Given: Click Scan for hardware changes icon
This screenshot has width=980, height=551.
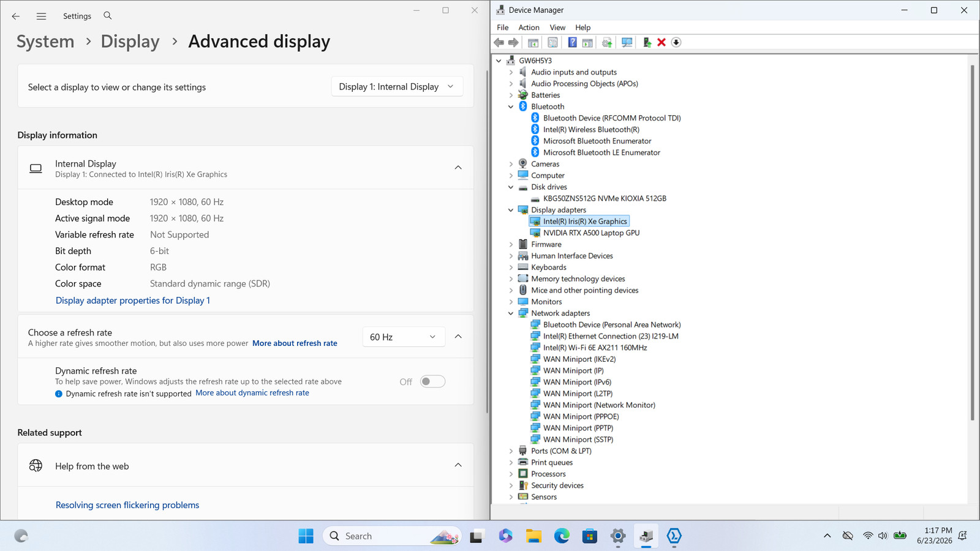Looking at the screenshot, I should [x=627, y=42].
